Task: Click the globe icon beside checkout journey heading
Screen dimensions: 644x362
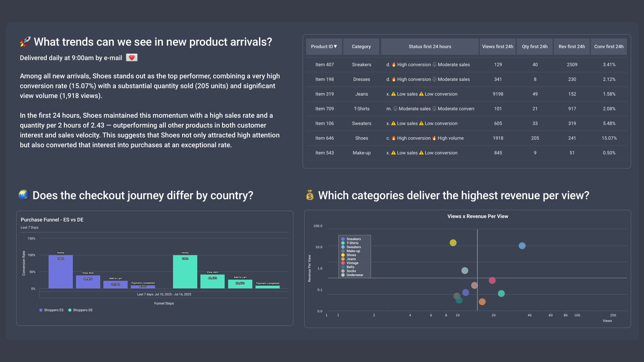Action: point(24,195)
